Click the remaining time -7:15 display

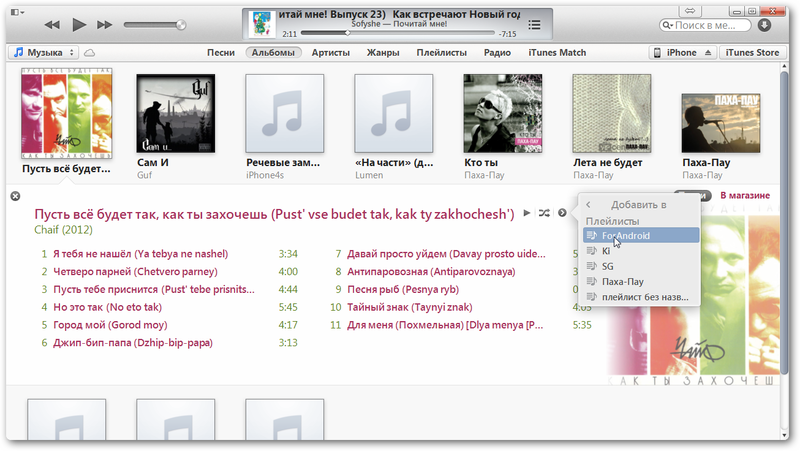(508, 34)
